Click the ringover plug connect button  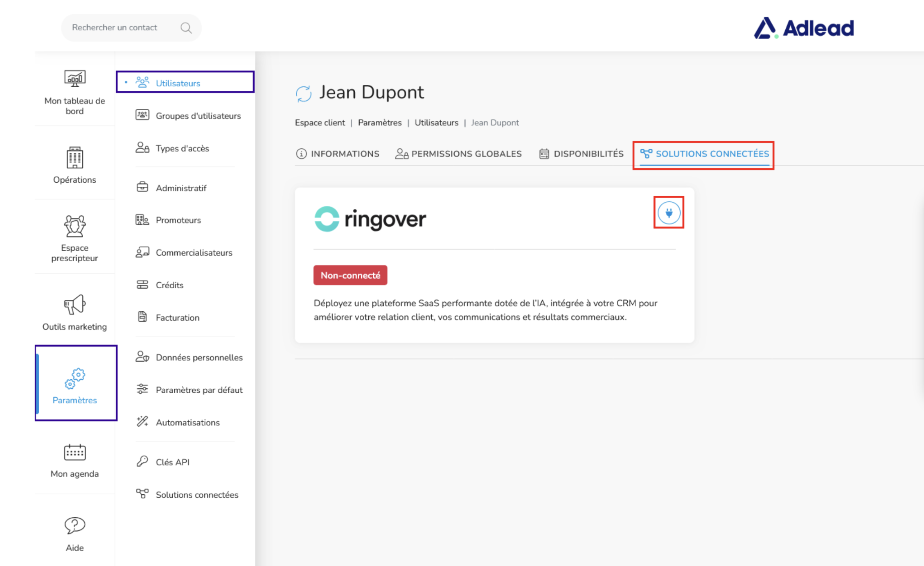coord(669,213)
